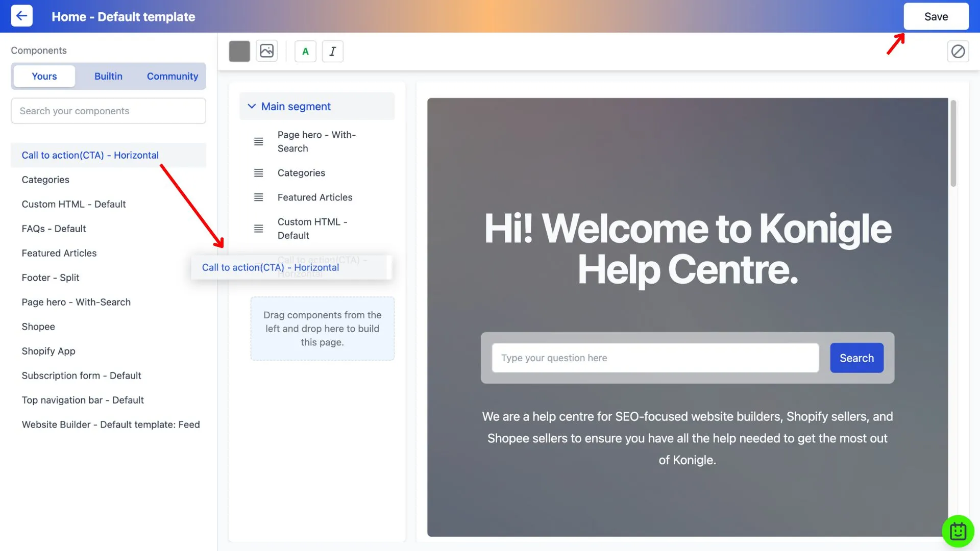This screenshot has width=980, height=551.
Task: Switch to the Yours components tab
Action: 44,76
